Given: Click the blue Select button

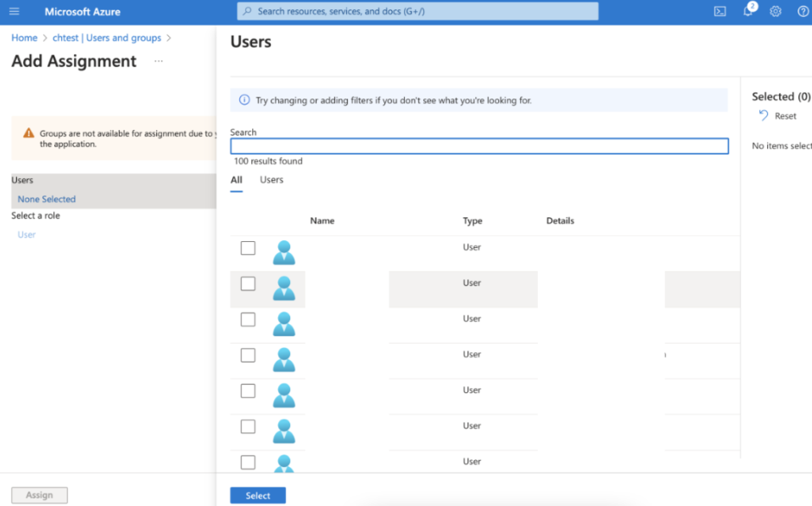Looking at the screenshot, I should point(258,496).
